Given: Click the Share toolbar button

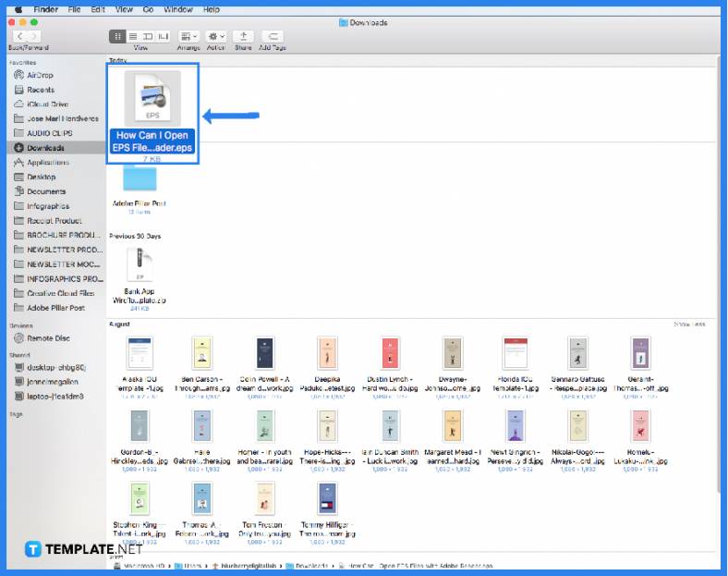Looking at the screenshot, I should point(243,36).
